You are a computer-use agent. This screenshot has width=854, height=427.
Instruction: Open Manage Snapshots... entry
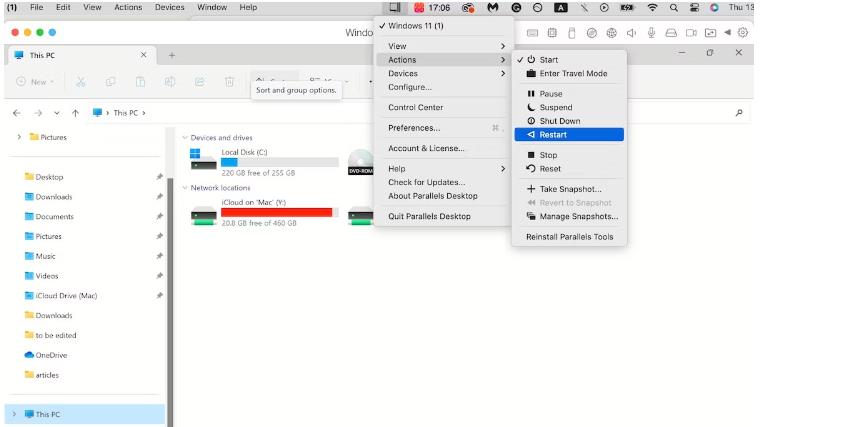point(569,216)
